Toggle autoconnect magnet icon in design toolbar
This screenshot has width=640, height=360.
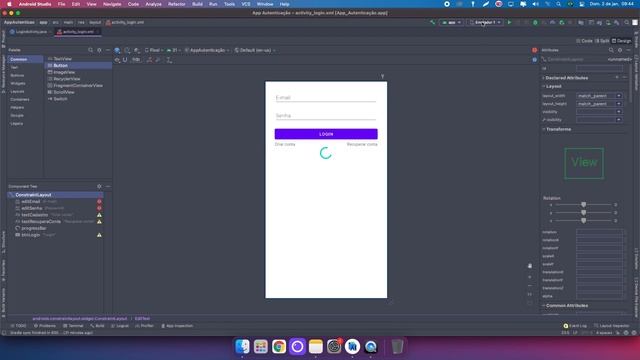[x=125, y=60]
